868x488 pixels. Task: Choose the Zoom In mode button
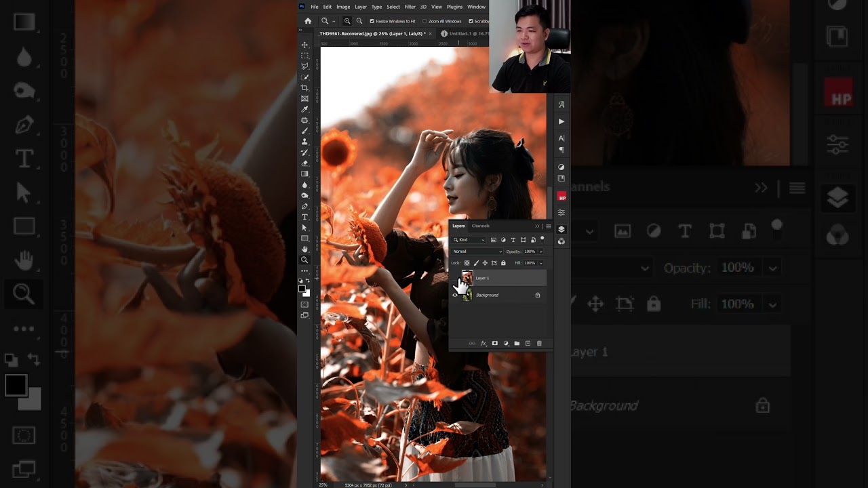[x=347, y=21]
